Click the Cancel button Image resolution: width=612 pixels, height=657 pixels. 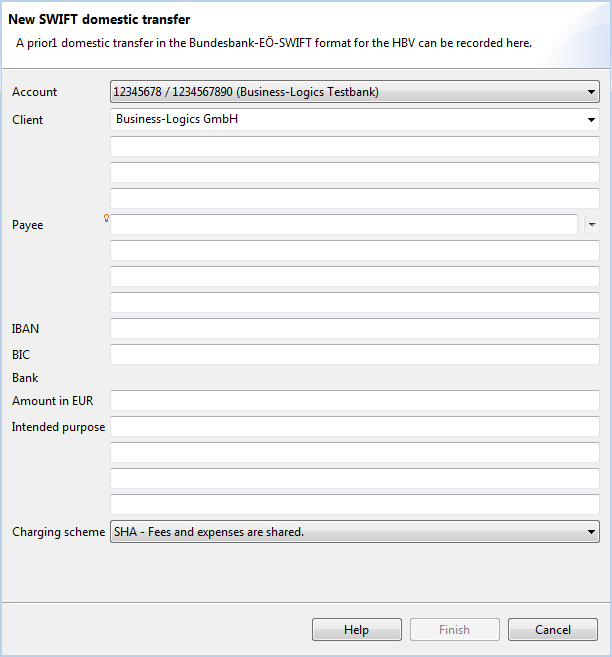point(553,629)
